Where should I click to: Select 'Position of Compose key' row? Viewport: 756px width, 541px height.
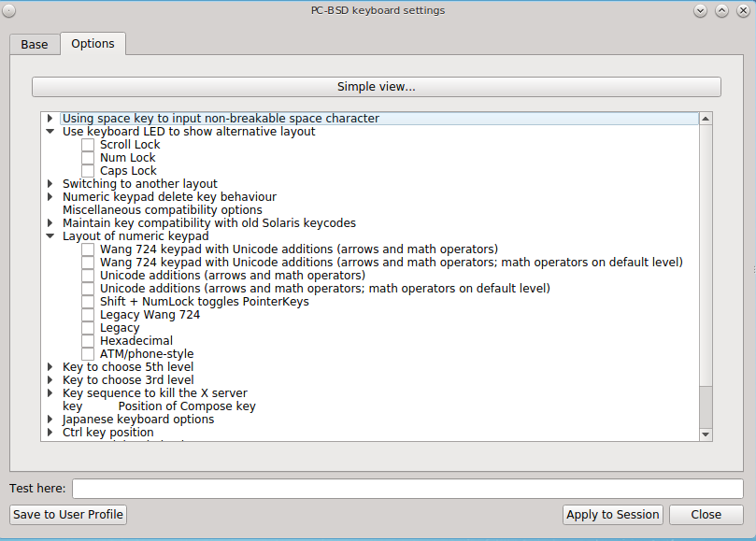click(x=187, y=406)
